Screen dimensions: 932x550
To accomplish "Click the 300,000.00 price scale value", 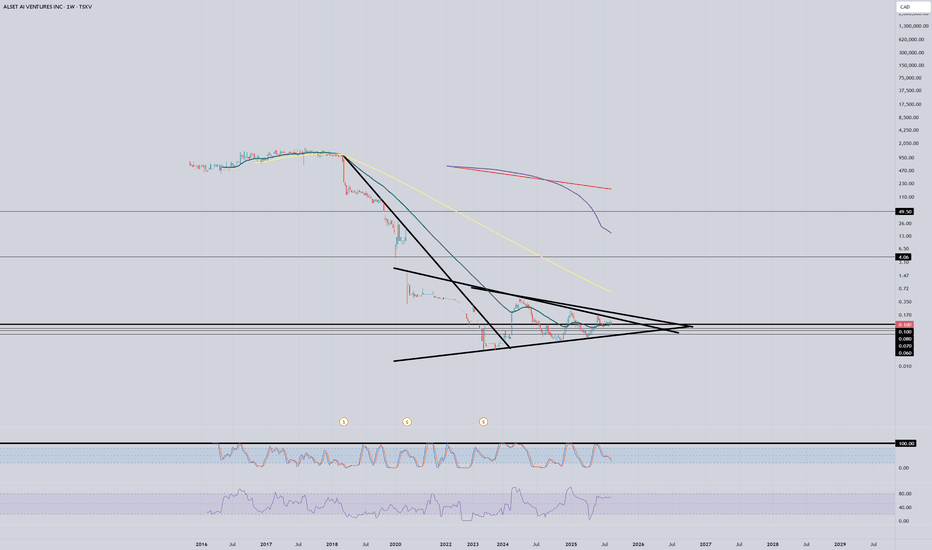I will [911, 52].
